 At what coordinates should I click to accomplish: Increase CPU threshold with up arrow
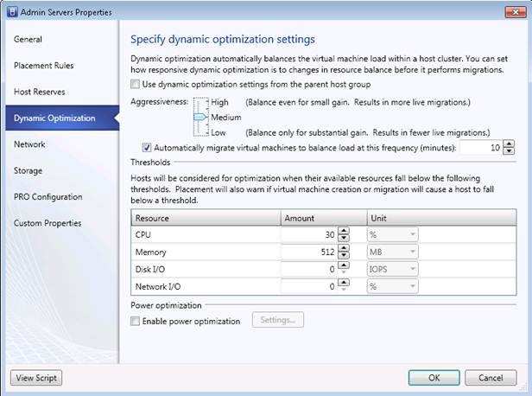pyautogui.click(x=344, y=231)
